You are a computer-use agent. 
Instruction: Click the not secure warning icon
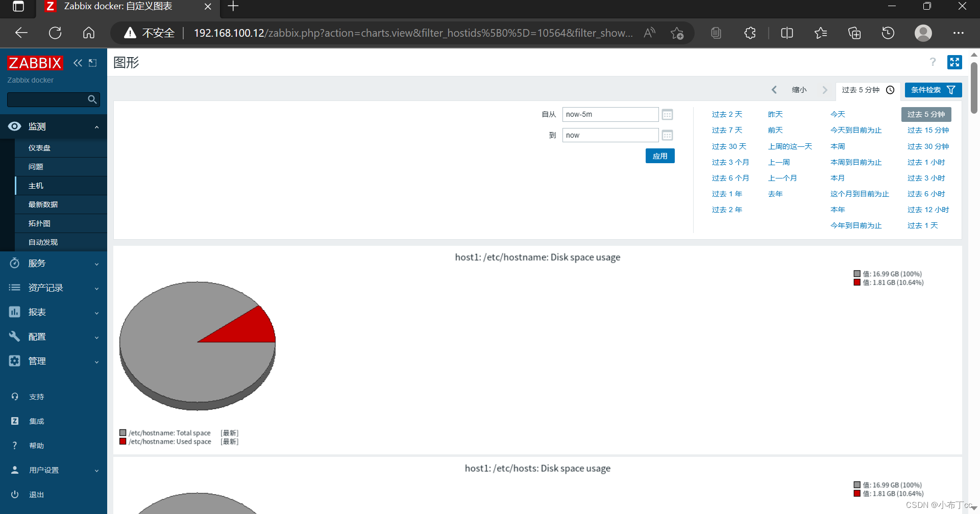coord(130,33)
